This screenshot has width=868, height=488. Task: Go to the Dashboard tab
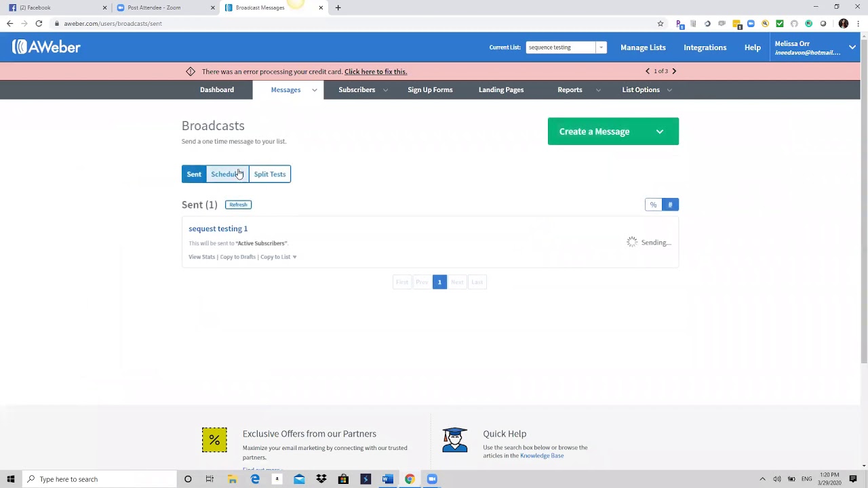coord(217,90)
